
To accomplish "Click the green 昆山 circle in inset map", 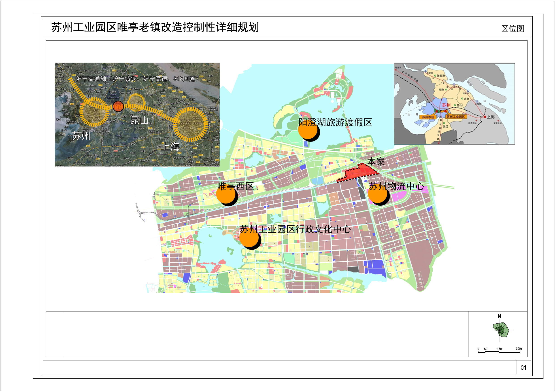I will pyautogui.click(x=455, y=105).
